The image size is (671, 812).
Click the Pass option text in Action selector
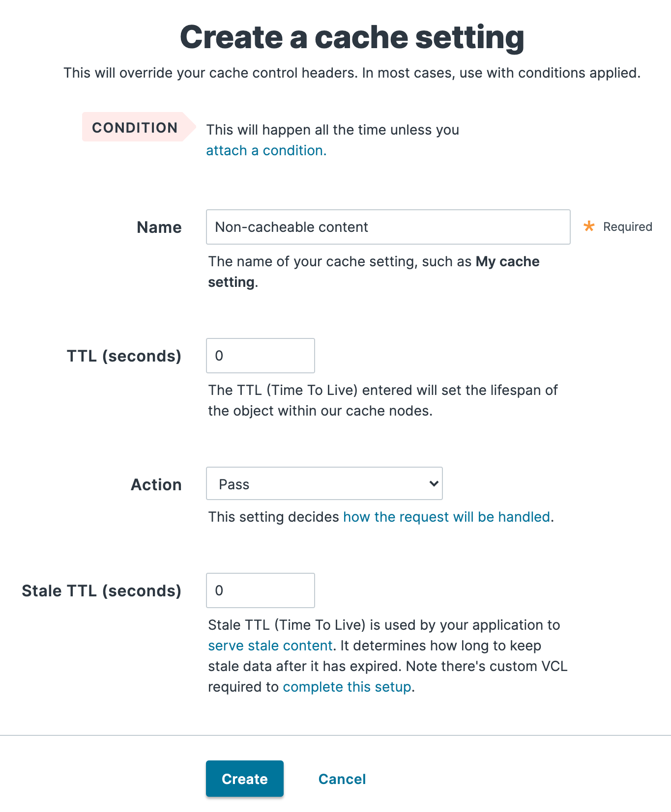pyautogui.click(x=234, y=483)
